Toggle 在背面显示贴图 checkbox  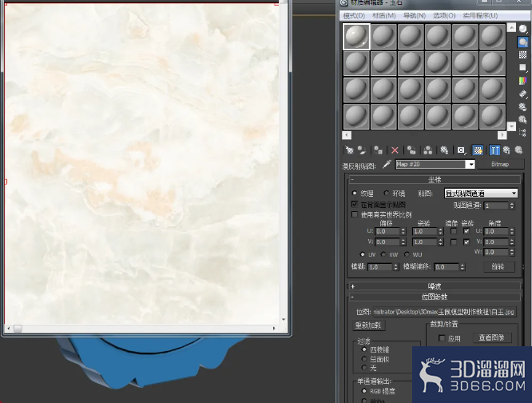tap(355, 205)
